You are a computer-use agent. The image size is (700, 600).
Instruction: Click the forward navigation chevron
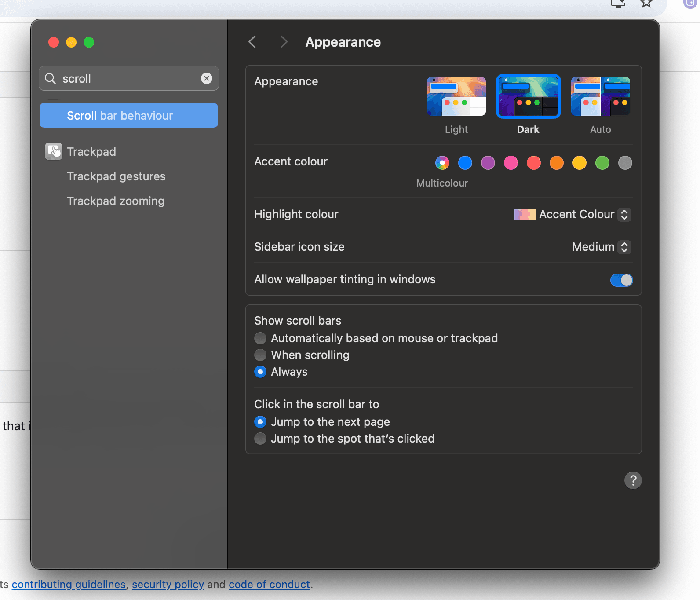284,42
